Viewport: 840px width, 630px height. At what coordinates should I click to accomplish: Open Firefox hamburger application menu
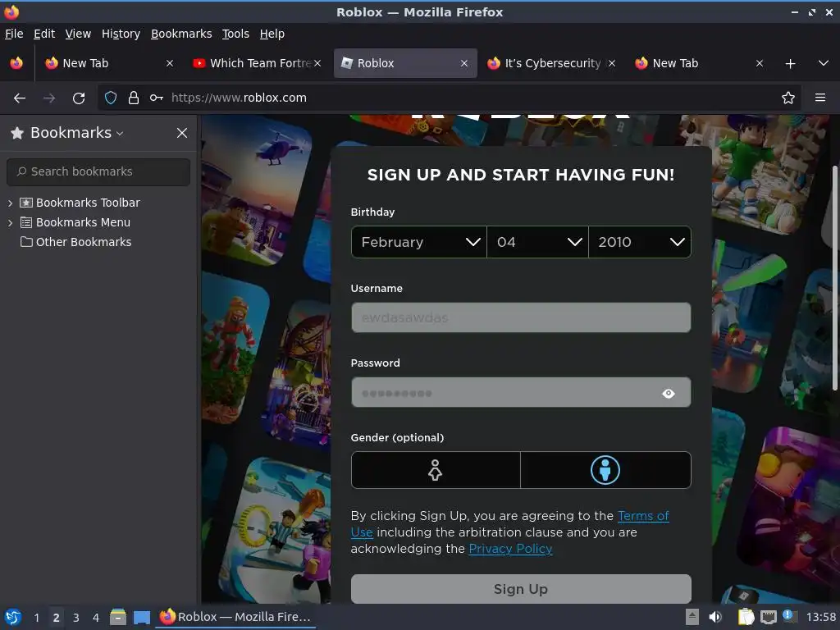coord(820,98)
